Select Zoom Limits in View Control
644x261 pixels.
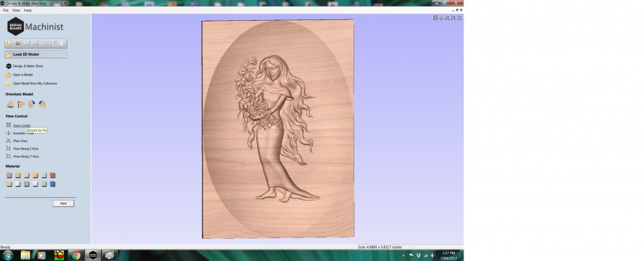(x=21, y=125)
